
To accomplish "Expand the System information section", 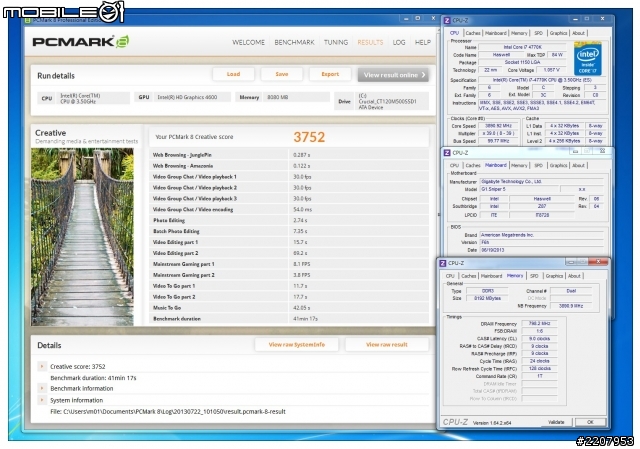I will (x=42, y=400).
